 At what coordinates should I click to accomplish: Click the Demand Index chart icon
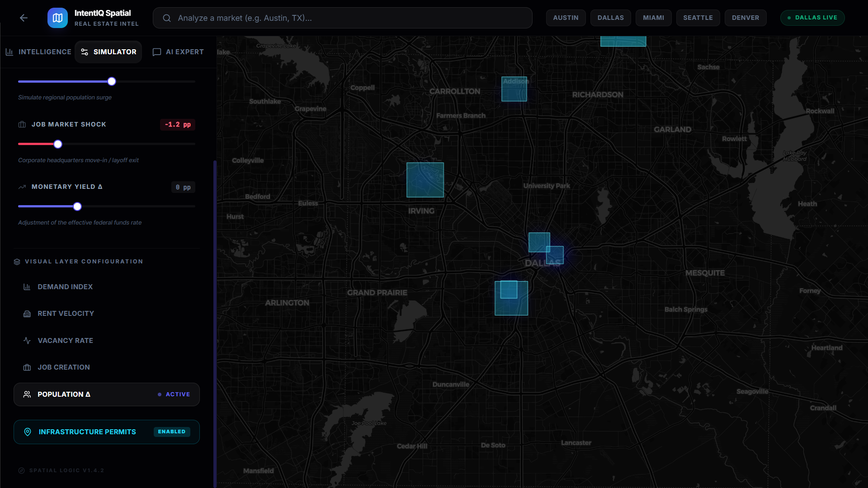27,287
